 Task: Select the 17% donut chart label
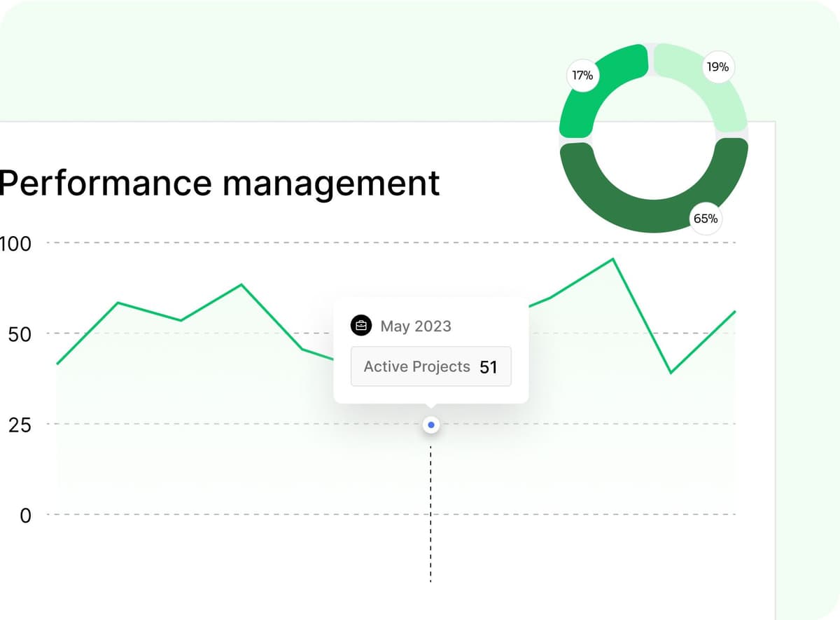click(582, 76)
